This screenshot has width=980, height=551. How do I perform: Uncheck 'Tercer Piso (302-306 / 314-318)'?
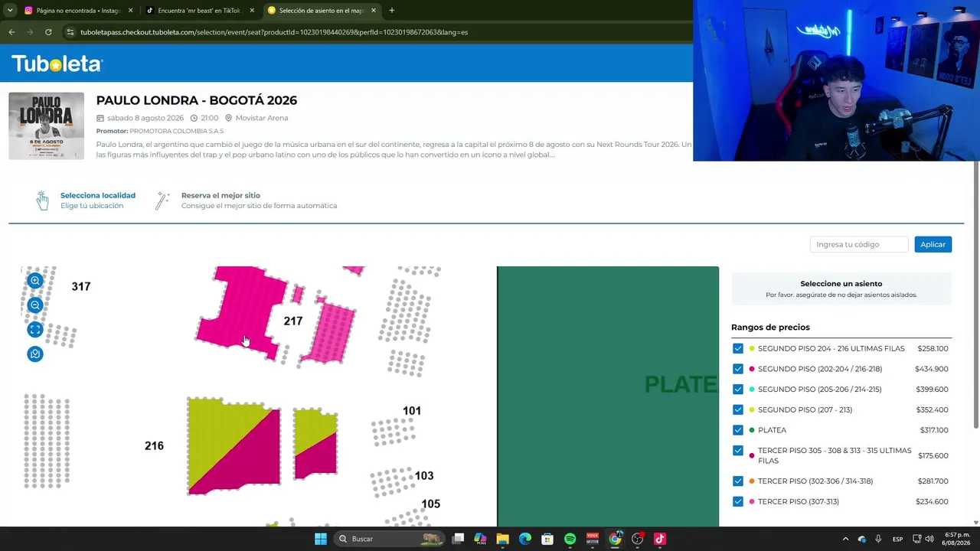pyautogui.click(x=738, y=481)
